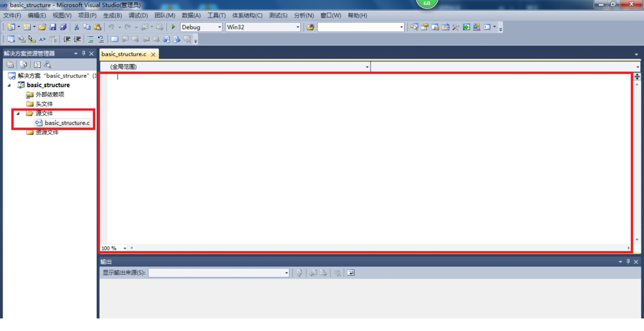Open the 编辑(E) menu
The height and width of the screenshot is (331, 644).
coord(37,15)
